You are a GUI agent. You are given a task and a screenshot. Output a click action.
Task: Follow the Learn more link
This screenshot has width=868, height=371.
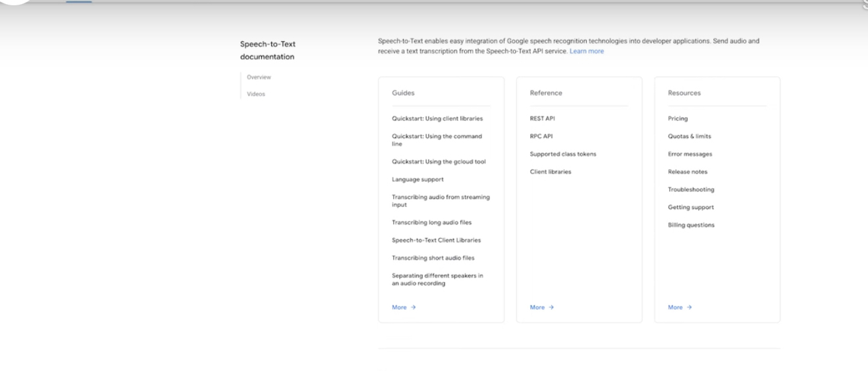click(x=587, y=51)
